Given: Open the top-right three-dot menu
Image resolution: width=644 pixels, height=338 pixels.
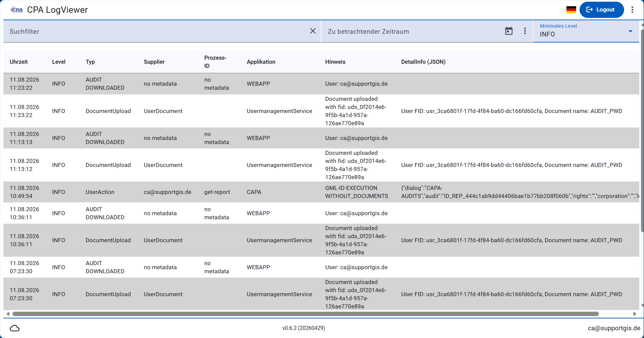Looking at the screenshot, I should click(633, 10).
